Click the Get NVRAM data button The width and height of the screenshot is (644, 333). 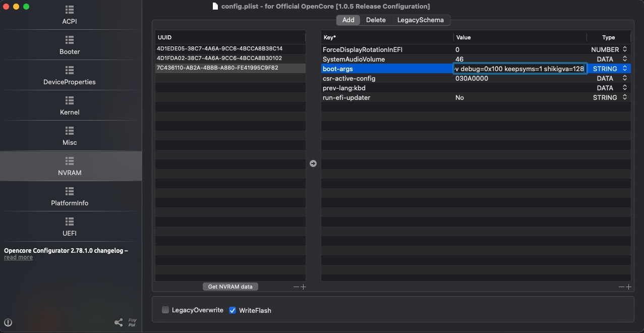click(230, 287)
